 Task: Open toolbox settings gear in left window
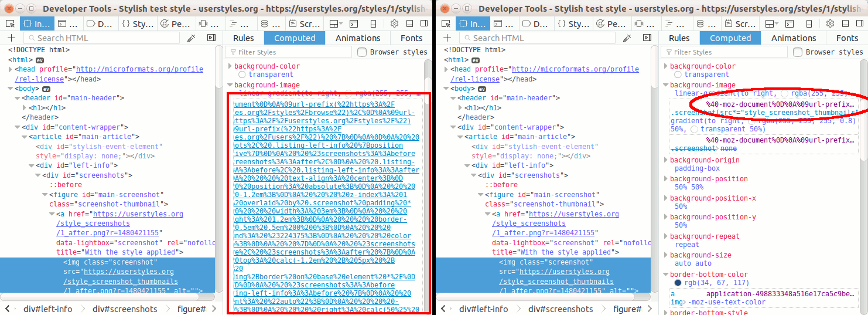[x=395, y=24]
